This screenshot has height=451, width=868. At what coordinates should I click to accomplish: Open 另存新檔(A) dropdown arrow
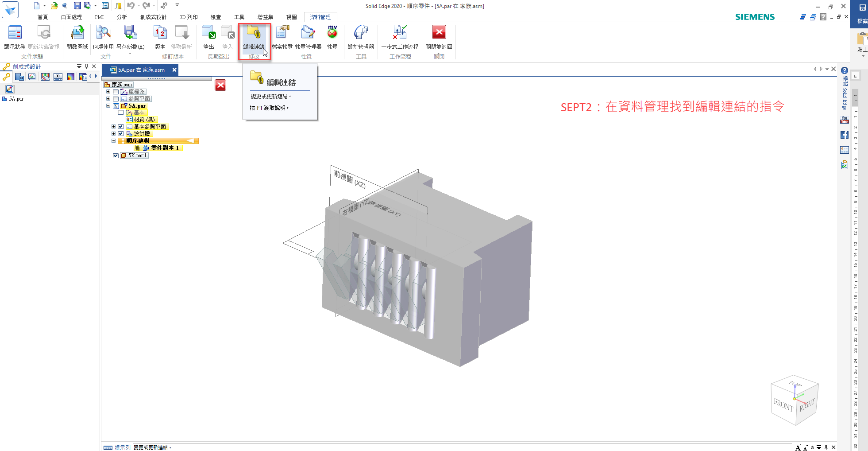pos(130,54)
